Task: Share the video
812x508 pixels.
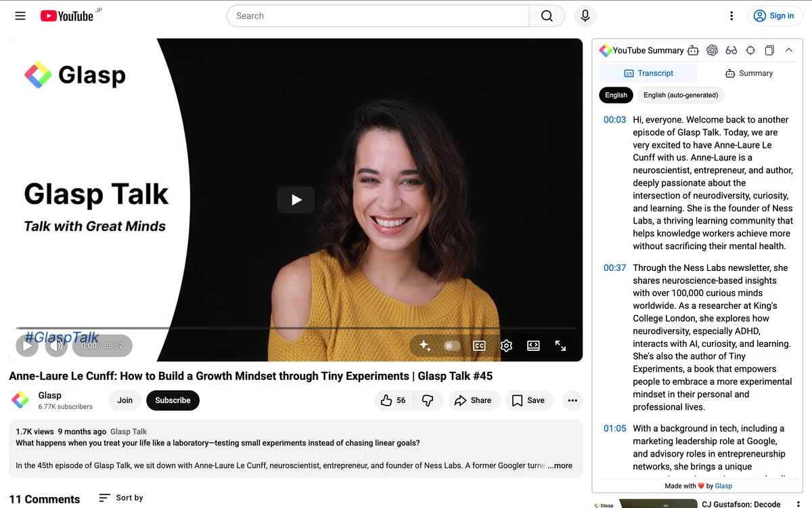Action: [473, 400]
